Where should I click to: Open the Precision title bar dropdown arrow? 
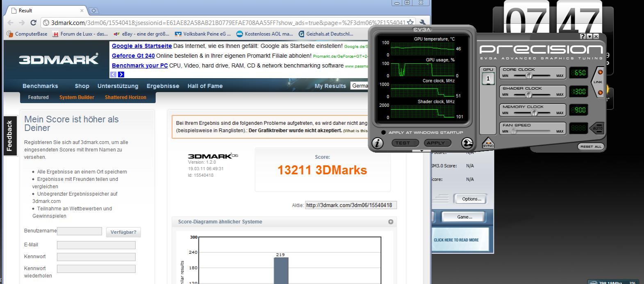[x=589, y=36]
